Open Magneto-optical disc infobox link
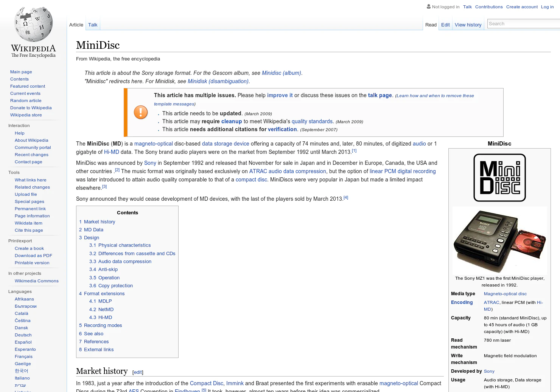The width and height of the screenshot is (560, 392). [505, 294]
